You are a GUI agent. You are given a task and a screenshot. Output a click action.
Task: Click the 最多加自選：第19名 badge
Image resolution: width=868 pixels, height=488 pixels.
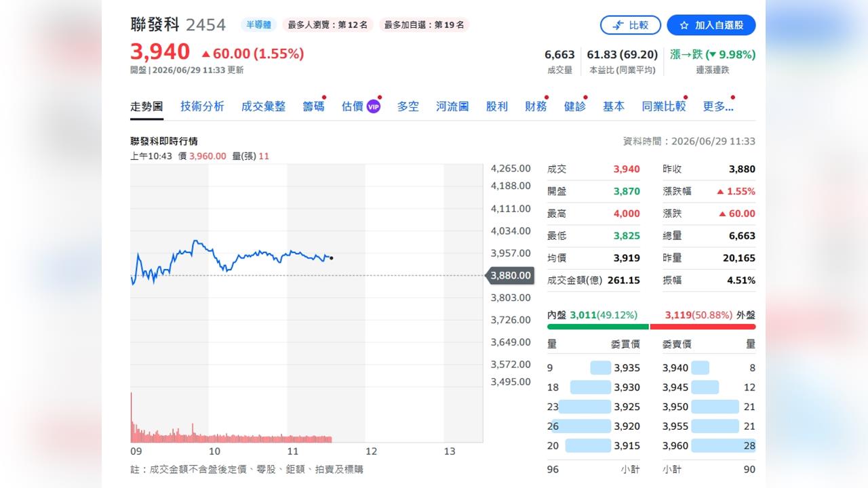click(x=424, y=25)
